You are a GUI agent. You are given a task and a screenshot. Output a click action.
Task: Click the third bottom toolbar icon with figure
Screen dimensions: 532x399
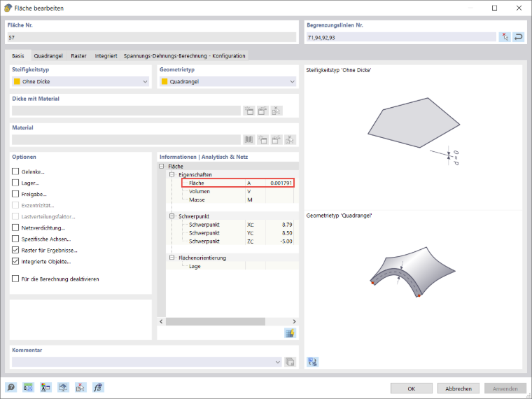[45, 387]
